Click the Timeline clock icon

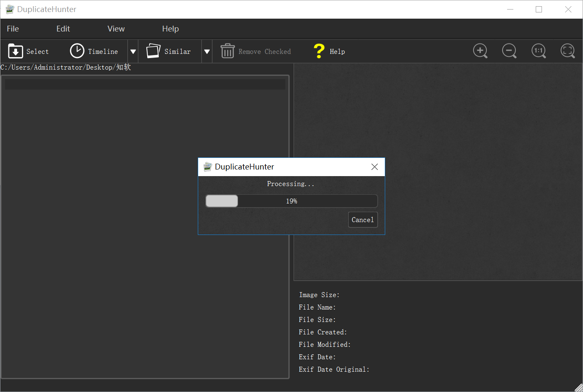pos(77,51)
